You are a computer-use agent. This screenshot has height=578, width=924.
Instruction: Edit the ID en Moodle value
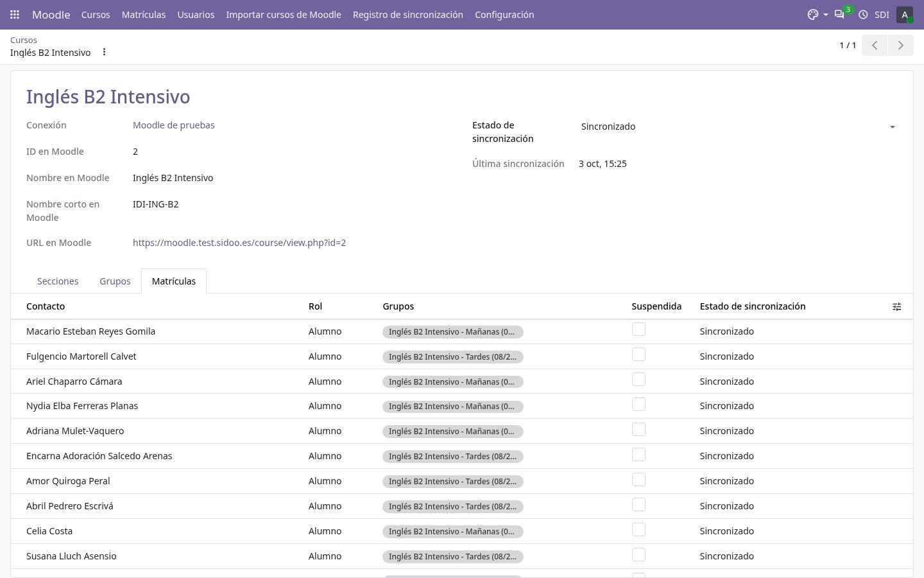135,152
